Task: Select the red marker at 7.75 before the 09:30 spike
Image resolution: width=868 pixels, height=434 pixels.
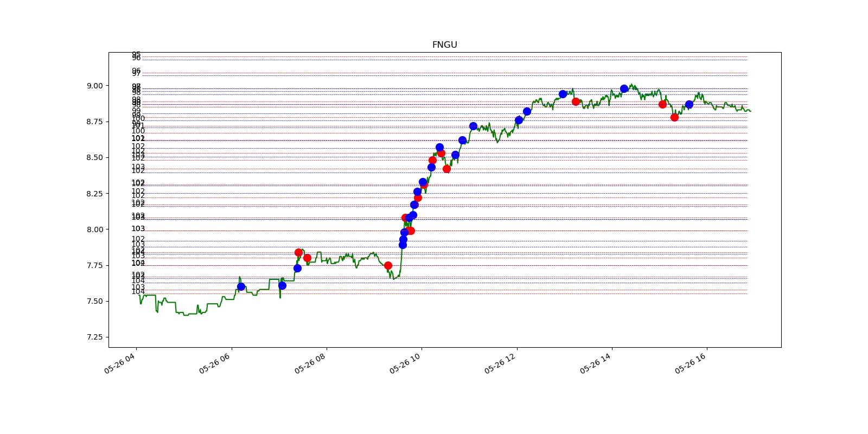Action: [x=388, y=265]
